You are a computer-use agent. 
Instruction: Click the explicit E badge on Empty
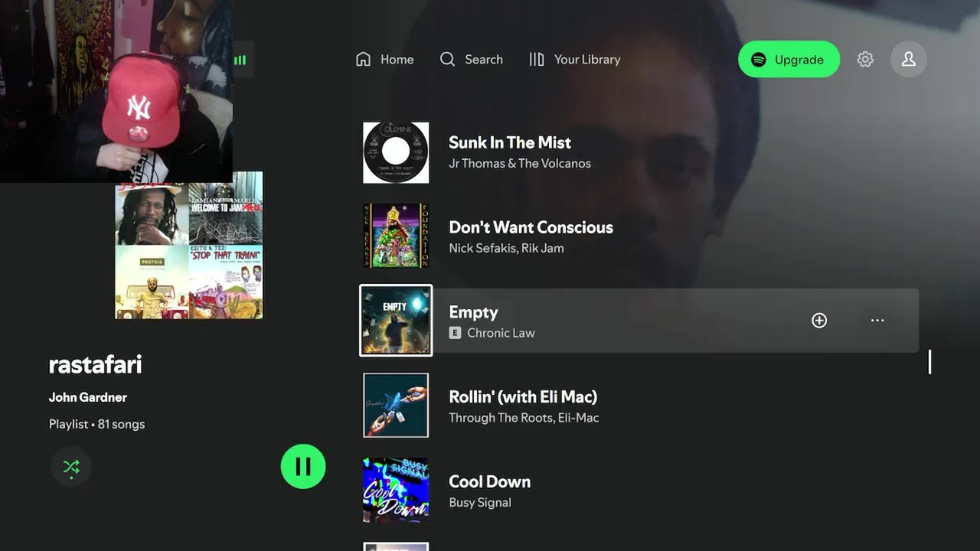coord(455,333)
